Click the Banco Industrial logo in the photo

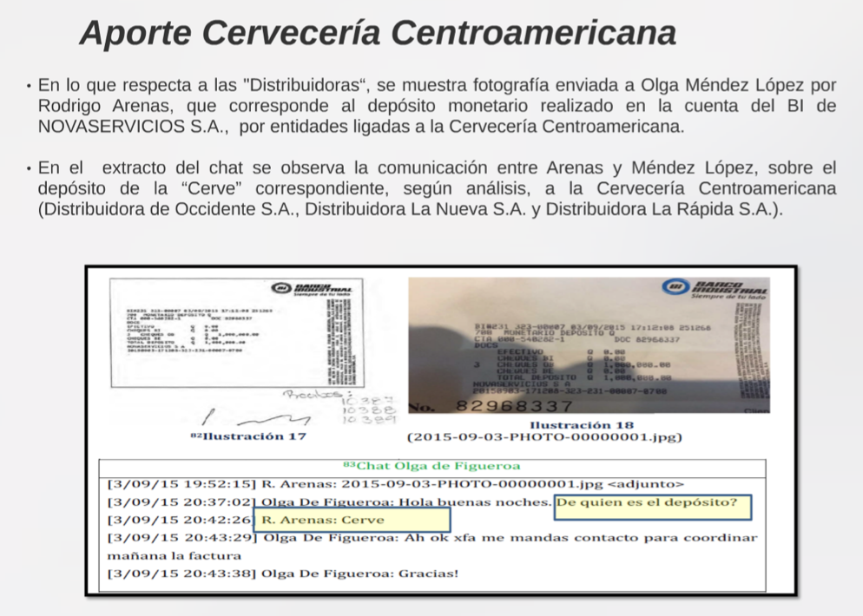pos(715,289)
